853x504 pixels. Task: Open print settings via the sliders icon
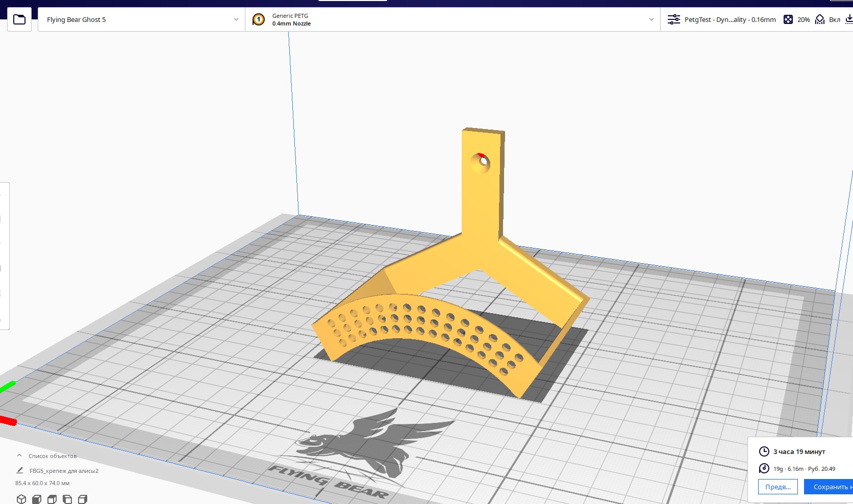[x=673, y=19]
